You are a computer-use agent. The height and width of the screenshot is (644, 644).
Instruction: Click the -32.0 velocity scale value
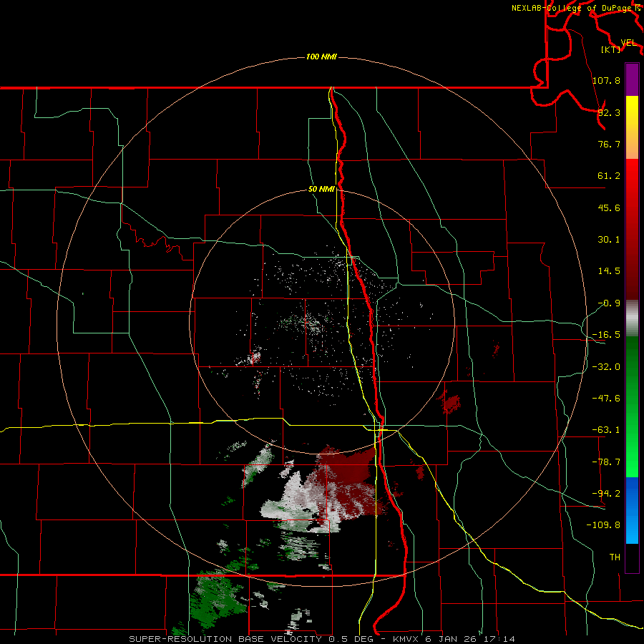click(606, 366)
